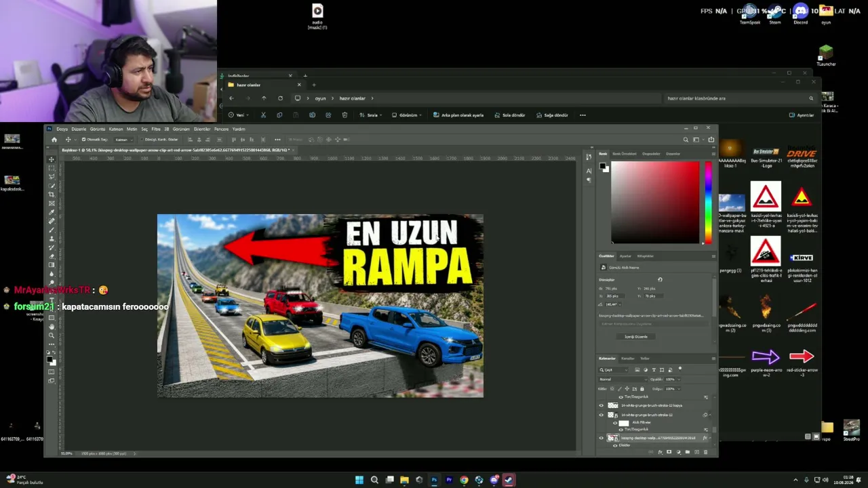This screenshot has width=868, height=488.
Task: Click the delete trash icon in File Explorer toolbar
Action: (344, 115)
